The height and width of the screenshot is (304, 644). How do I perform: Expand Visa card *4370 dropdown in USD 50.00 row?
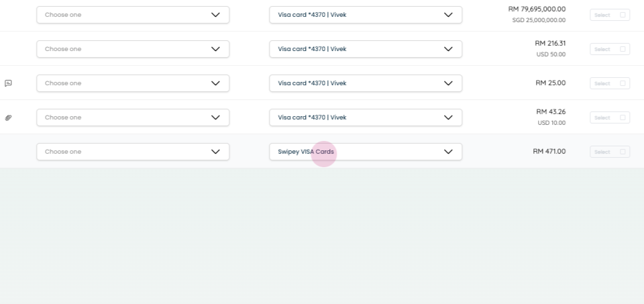pos(366,49)
